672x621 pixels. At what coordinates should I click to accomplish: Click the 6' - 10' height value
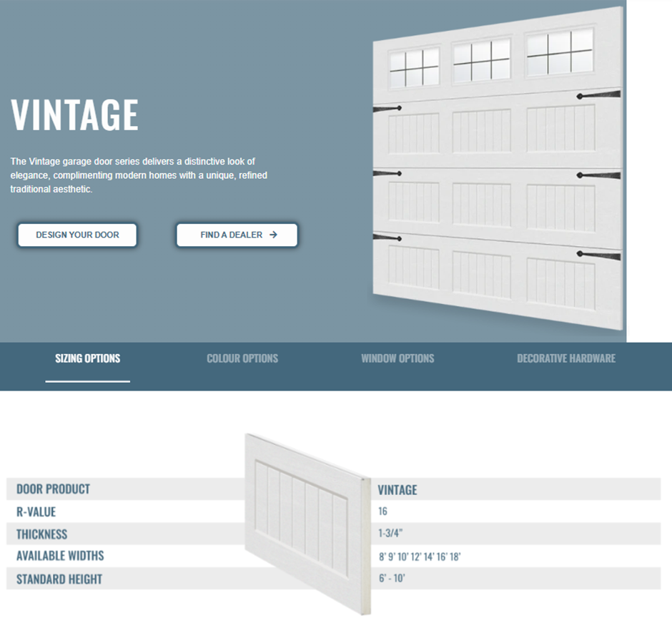point(392,578)
